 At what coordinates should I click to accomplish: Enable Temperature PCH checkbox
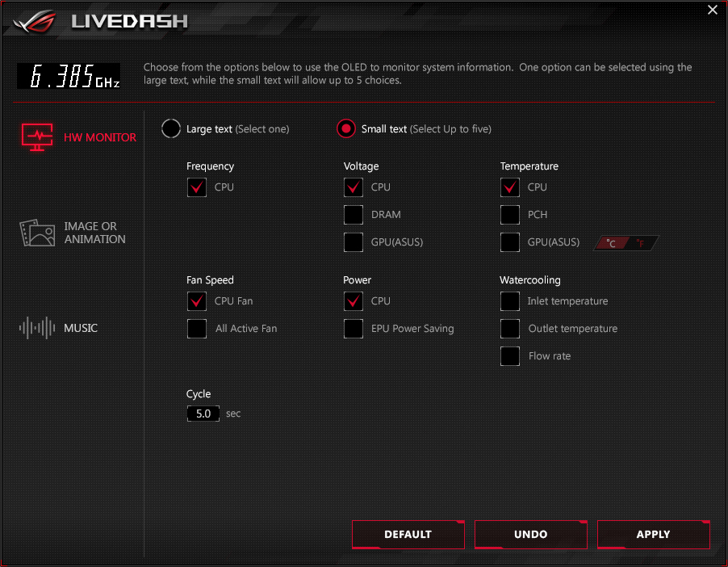click(x=510, y=215)
